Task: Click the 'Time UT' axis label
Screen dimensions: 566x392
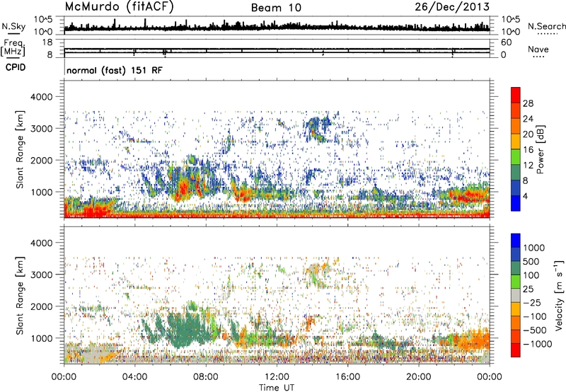Action: click(x=277, y=387)
